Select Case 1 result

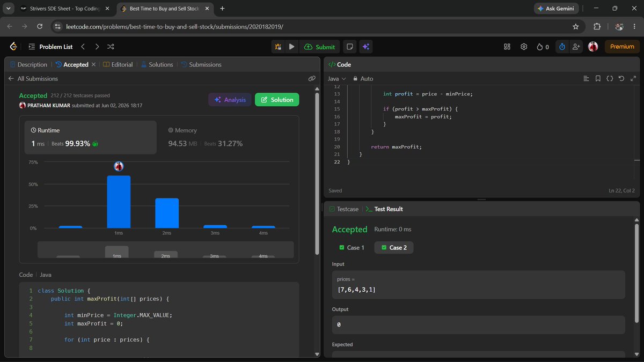point(352,248)
